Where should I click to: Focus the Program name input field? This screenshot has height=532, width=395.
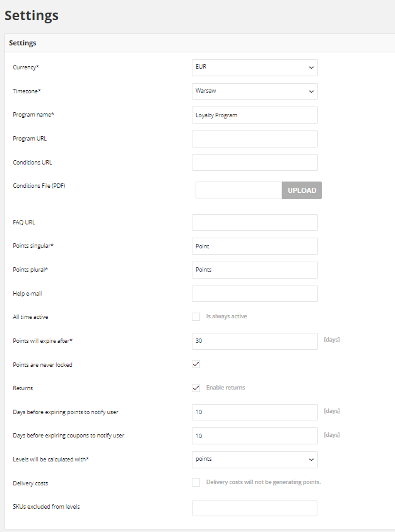[255, 115]
